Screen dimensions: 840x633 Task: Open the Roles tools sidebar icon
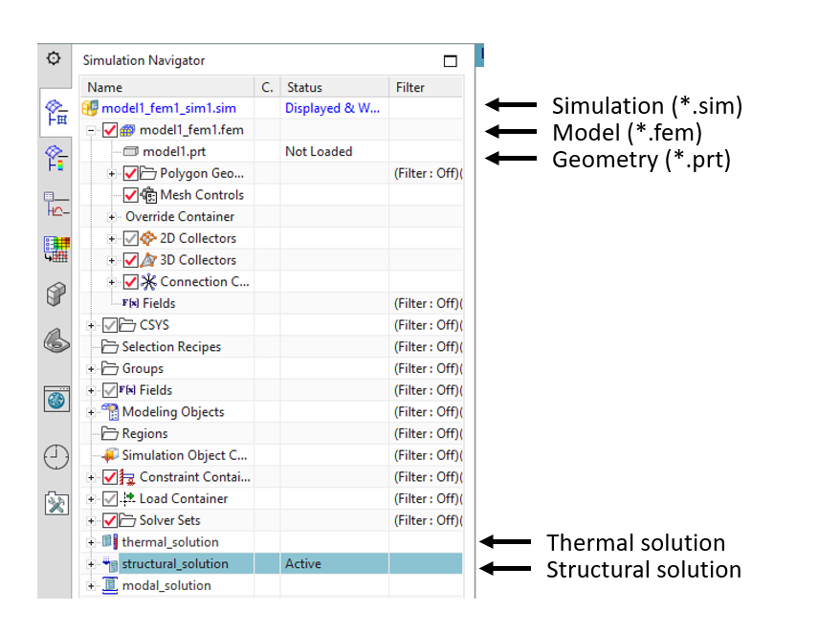click(x=56, y=503)
